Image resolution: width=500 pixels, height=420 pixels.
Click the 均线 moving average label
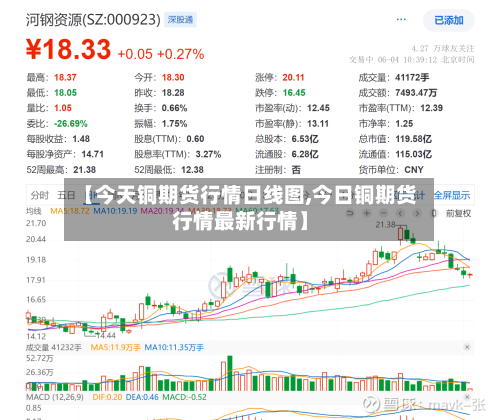34,211
